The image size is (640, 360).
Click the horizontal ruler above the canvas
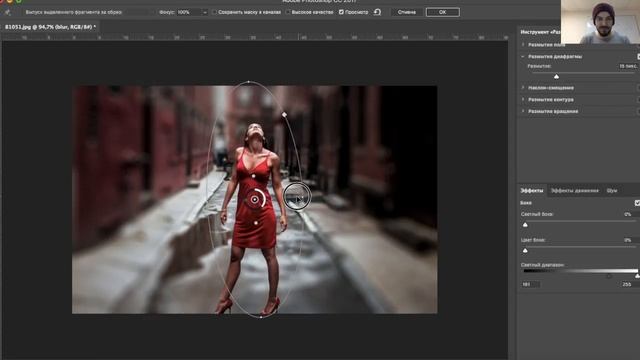(x=255, y=37)
